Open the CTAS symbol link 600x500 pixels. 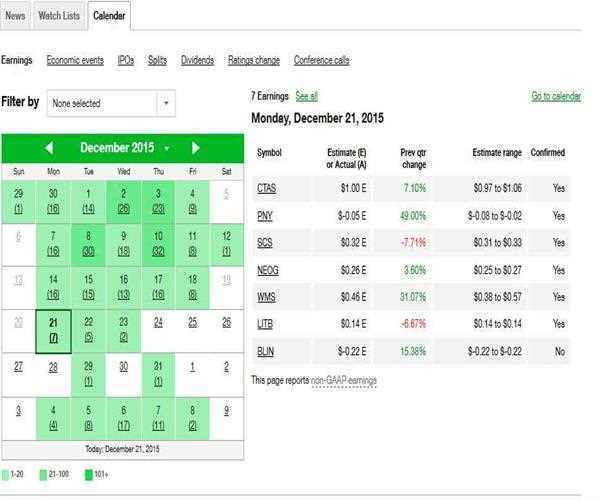click(266, 188)
